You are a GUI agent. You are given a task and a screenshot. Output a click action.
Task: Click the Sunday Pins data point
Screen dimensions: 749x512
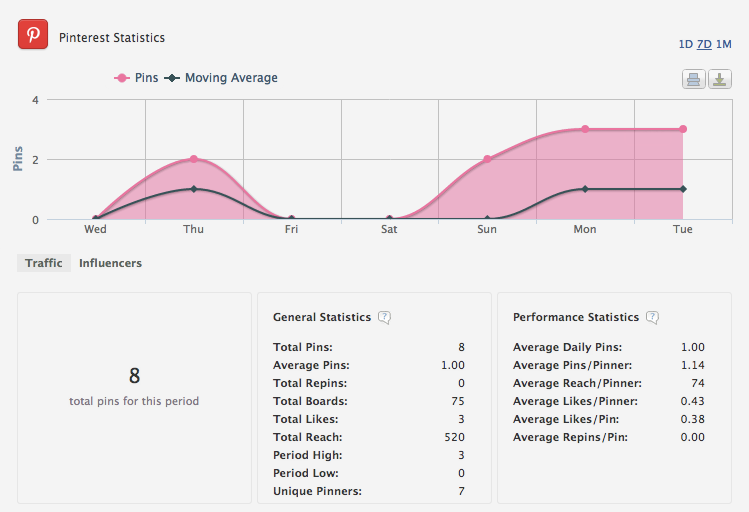(x=487, y=159)
